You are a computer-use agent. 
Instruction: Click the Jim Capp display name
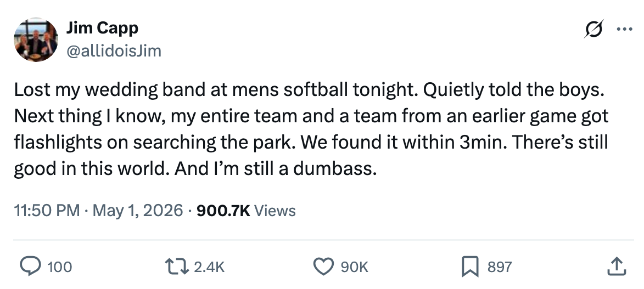(102, 28)
